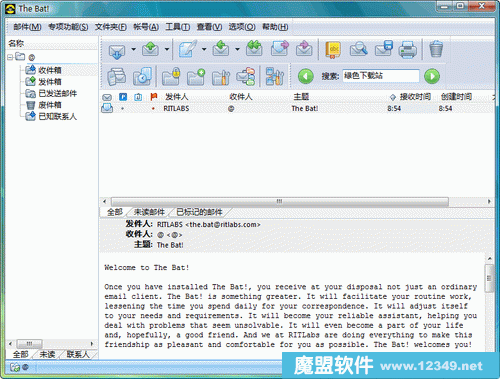Click the send queued mail icon

pyautogui.click(x=150, y=50)
